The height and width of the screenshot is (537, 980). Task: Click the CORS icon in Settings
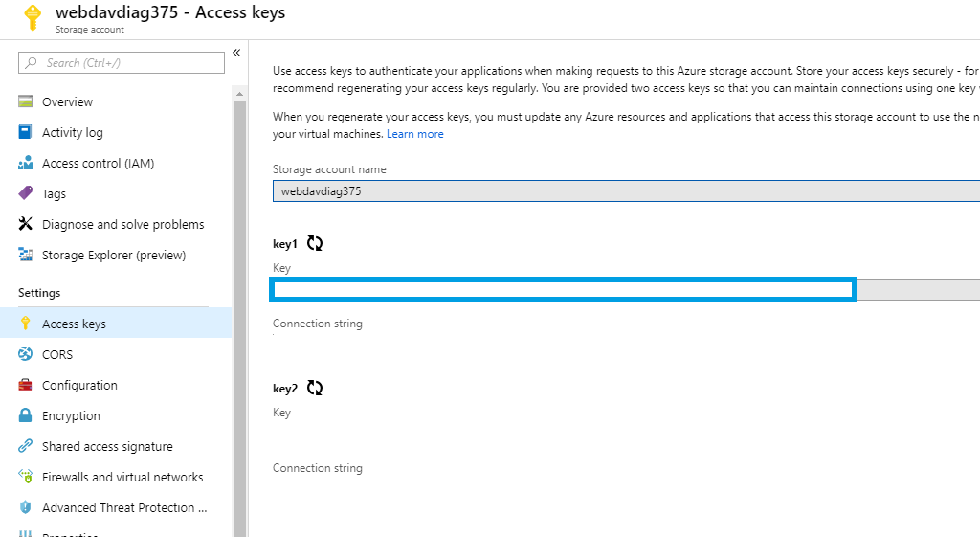click(x=26, y=355)
